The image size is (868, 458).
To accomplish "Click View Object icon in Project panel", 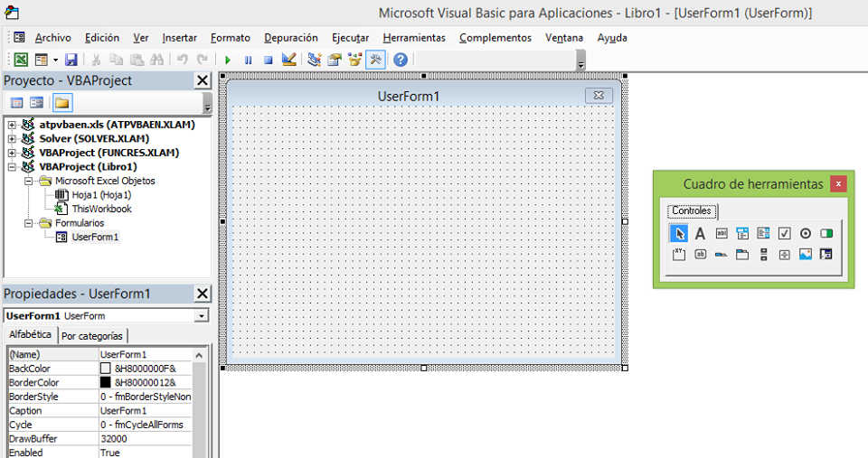I will (36, 103).
